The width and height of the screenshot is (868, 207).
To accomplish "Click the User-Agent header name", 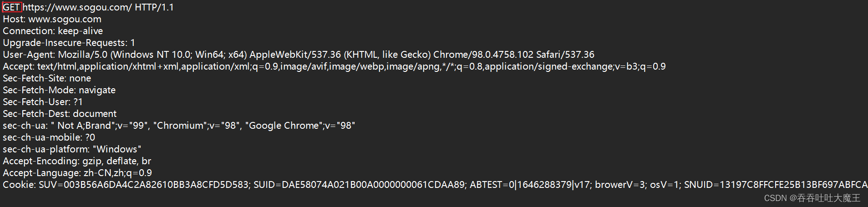I will click(28, 55).
